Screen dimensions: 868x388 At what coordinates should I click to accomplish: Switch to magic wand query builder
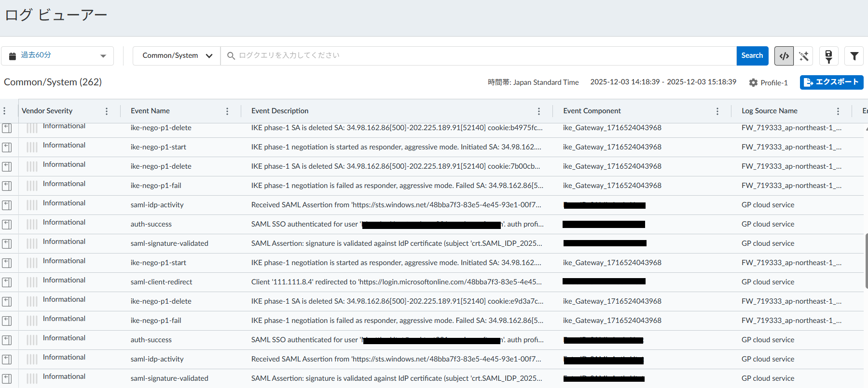coord(804,56)
